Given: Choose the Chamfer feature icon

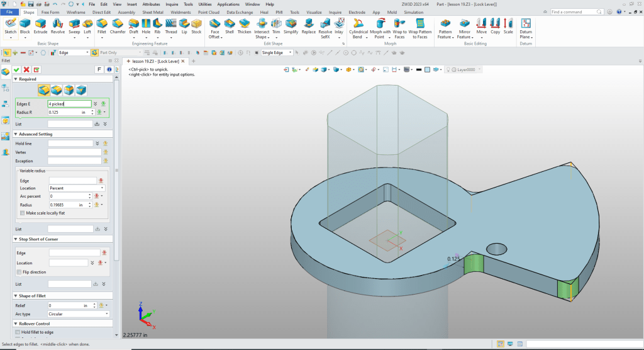Looking at the screenshot, I should [x=118, y=25].
